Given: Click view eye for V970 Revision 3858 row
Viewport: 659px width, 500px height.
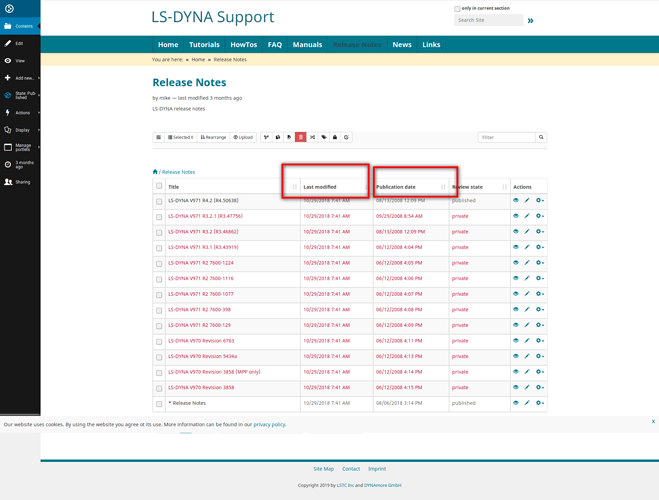Looking at the screenshot, I should tap(516, 387).
